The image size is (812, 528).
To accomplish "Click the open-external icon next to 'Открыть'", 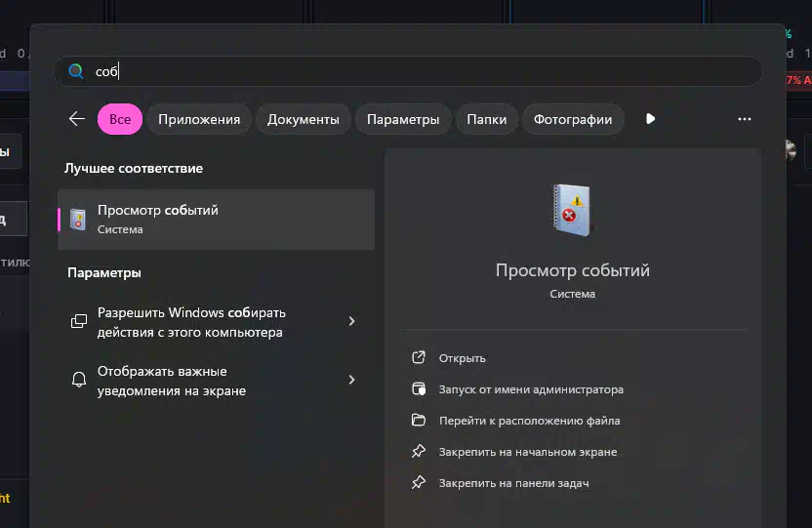I will coord(419,357).
